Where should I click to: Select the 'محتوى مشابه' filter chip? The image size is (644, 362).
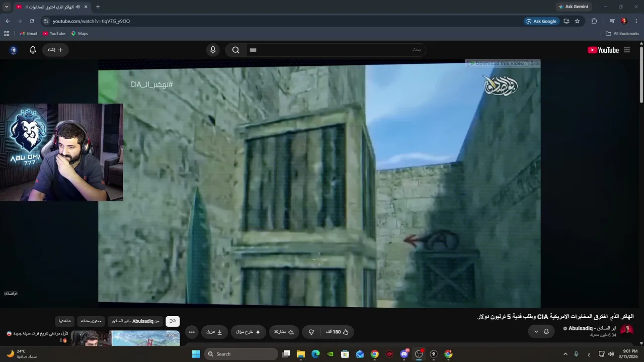91,321
